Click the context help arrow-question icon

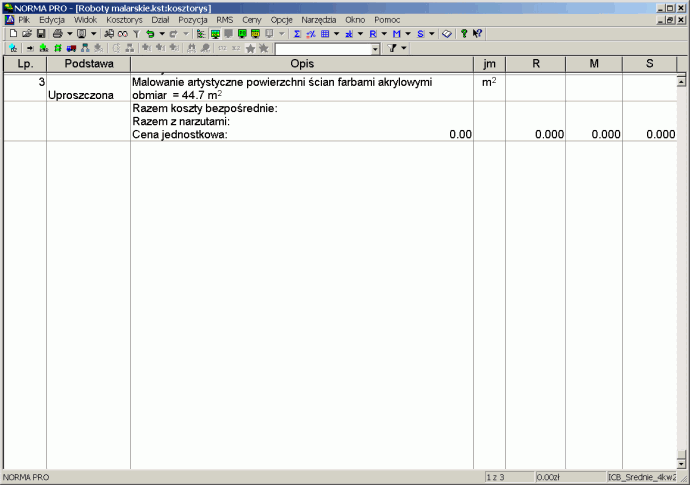tap(478, 34)
